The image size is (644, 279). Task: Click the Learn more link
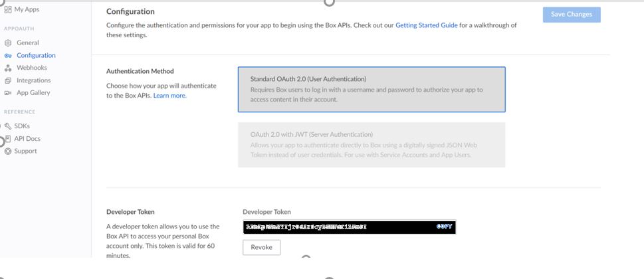tap(169, 96)
